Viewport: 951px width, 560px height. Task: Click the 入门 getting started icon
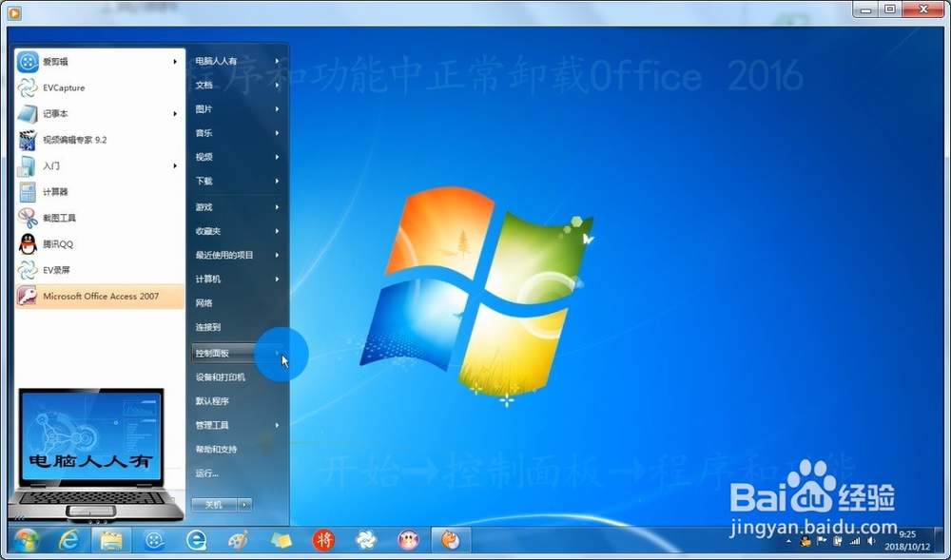point(28,166)
